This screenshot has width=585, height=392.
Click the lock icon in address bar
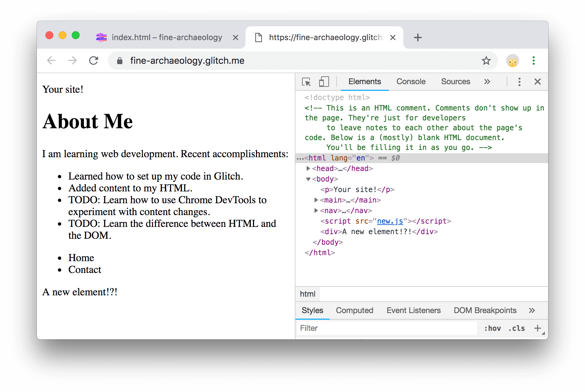point(120,61)
